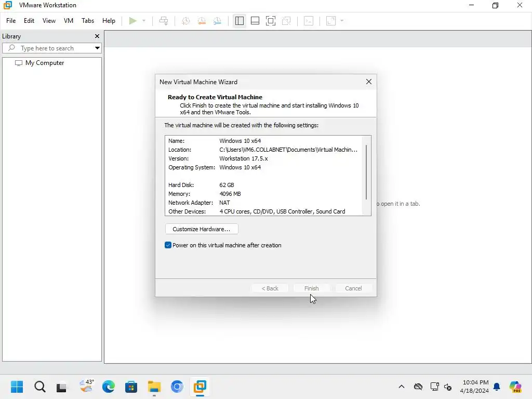Viewport: 532px width, 399px height.
Task: Close the Library panel
Action: (97, 36)
